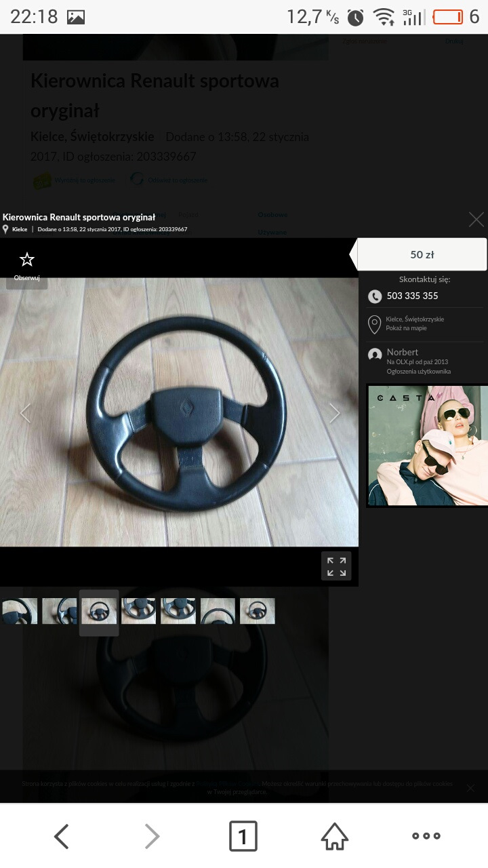Click 'Wyróżnij to ogłoszenie' link

(85, 180)
